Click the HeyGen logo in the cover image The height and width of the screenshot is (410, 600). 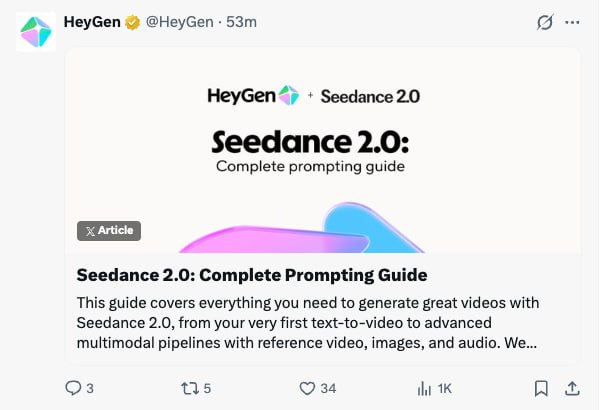coord(253,96)
